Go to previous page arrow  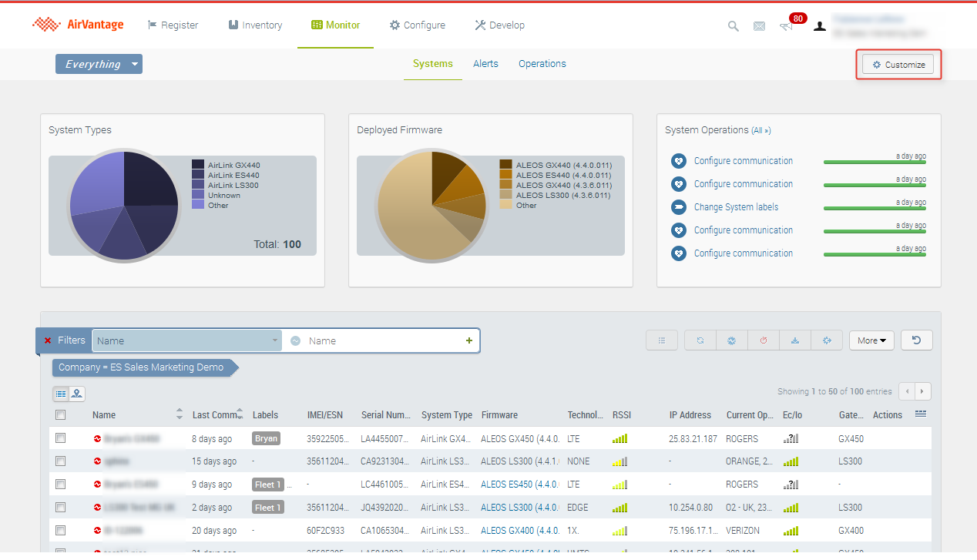[907, 391]
